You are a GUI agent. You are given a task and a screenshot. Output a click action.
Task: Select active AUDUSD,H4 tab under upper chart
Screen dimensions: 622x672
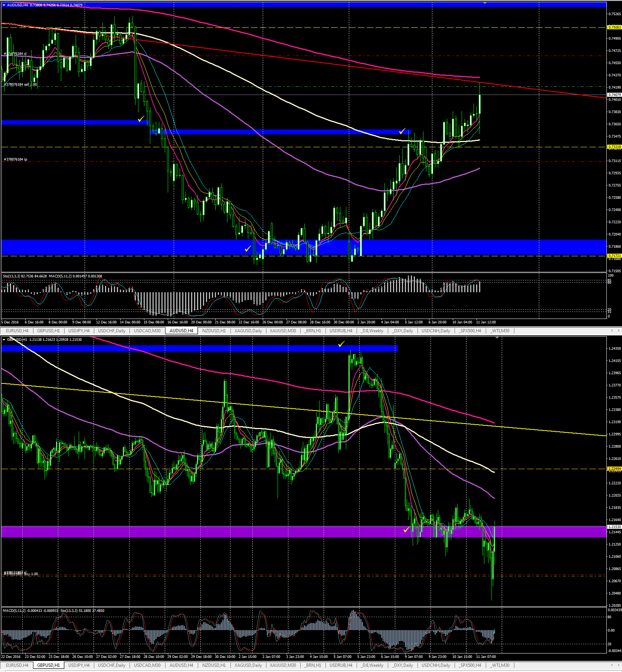[x=181, y=331]
